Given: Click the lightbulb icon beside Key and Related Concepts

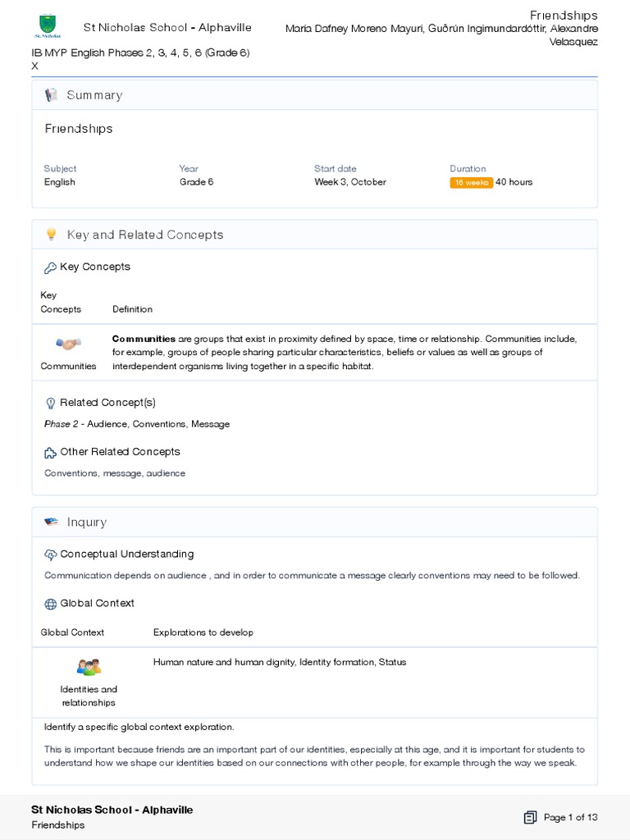Looking at the screenshot, I should tap(51, 235).
